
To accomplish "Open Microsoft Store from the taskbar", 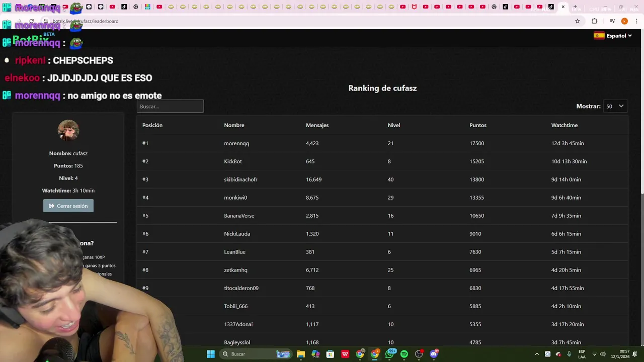I will pyautogui.click(x=330, y=354).
